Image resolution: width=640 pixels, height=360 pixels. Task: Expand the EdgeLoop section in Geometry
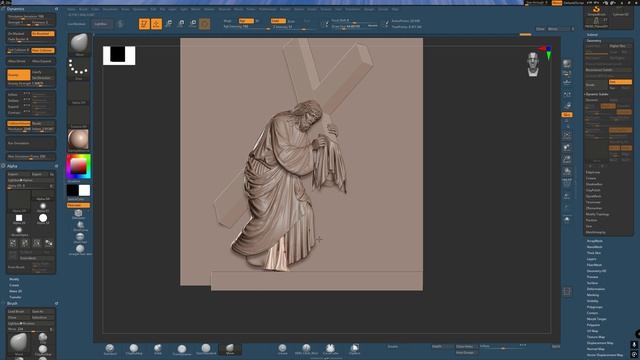[593, 172]
